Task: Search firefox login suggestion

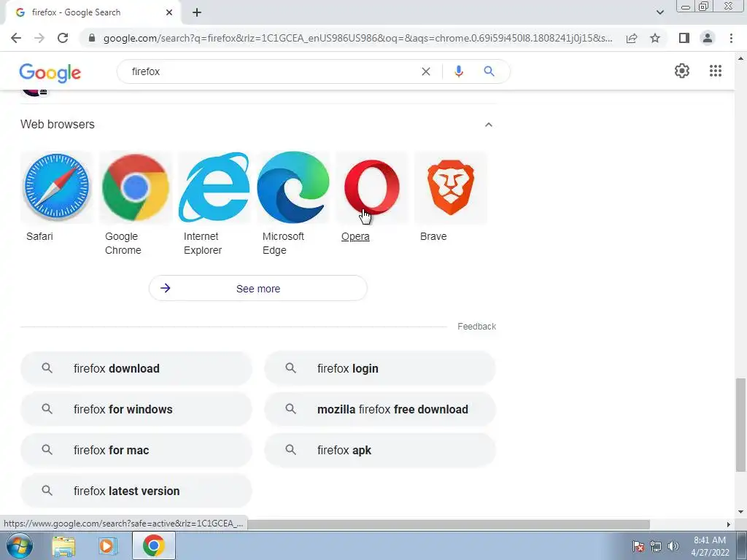Action: pos(380,368)
